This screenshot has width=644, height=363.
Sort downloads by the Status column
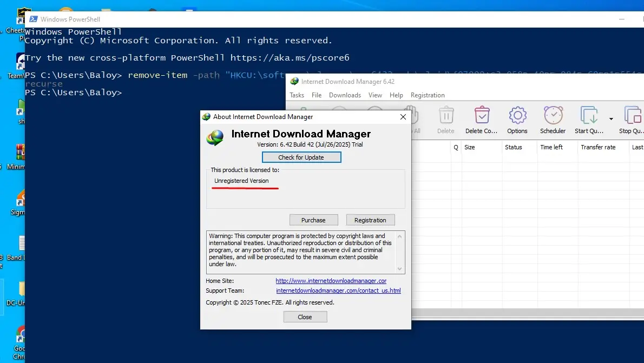point(519,147)
